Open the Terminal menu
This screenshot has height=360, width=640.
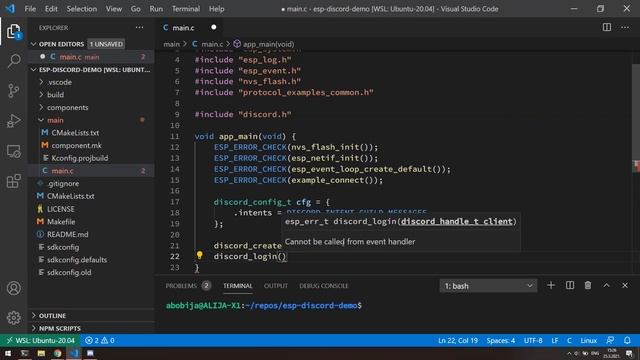[x=186, y=9]
